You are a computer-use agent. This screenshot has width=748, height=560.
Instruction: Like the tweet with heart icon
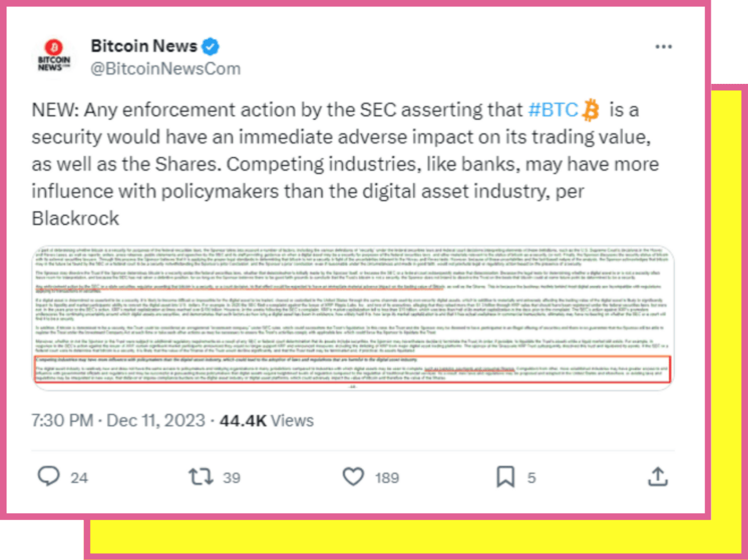tap(353, 477)
